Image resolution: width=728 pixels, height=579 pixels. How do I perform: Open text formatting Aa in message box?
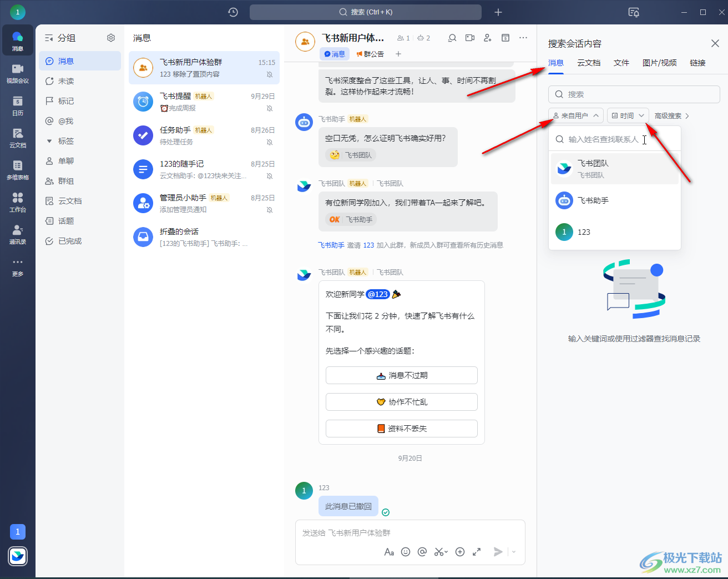(x=389, y=552)
